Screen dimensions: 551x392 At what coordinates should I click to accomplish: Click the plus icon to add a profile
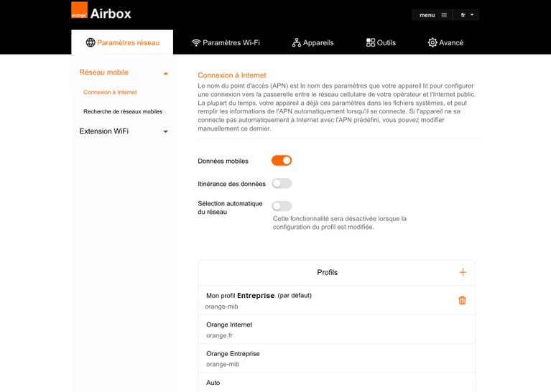(463, 272)
